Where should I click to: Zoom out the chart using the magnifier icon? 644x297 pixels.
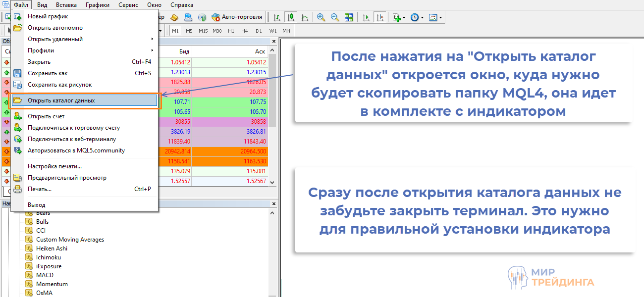(x=335, y=17)
